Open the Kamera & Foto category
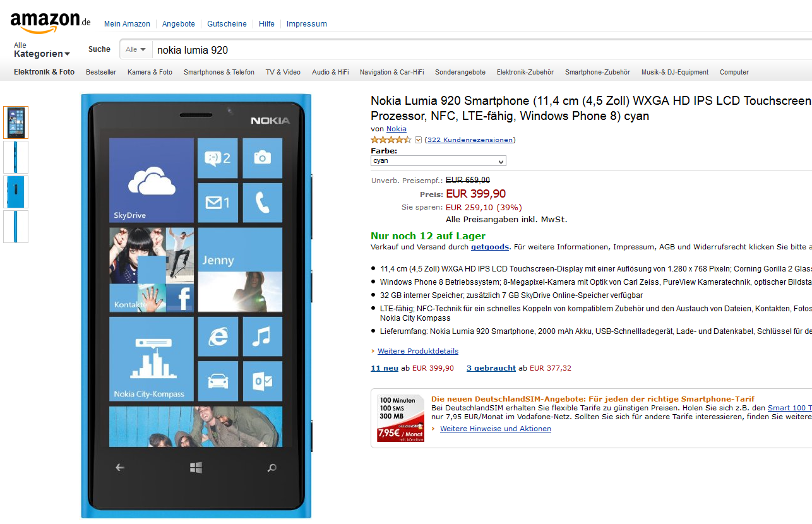This screenshot has width=812, height=524. (x=150, y=72)
